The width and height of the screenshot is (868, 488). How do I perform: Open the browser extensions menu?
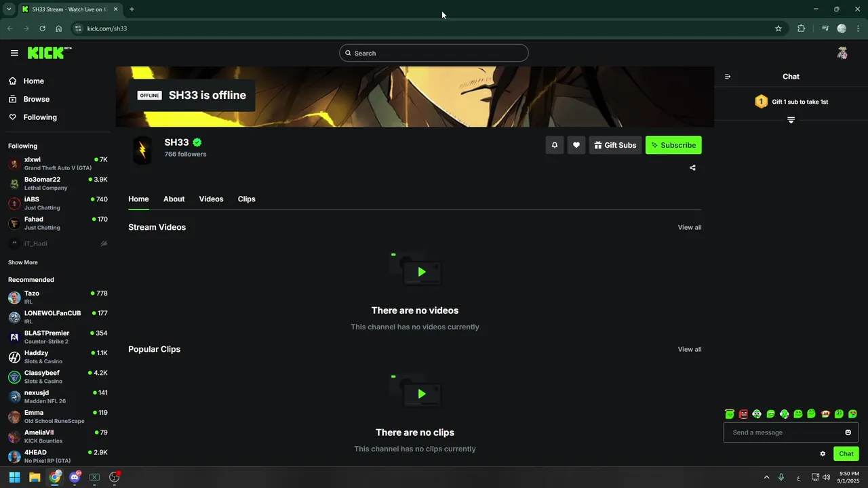tap(801, 28)
